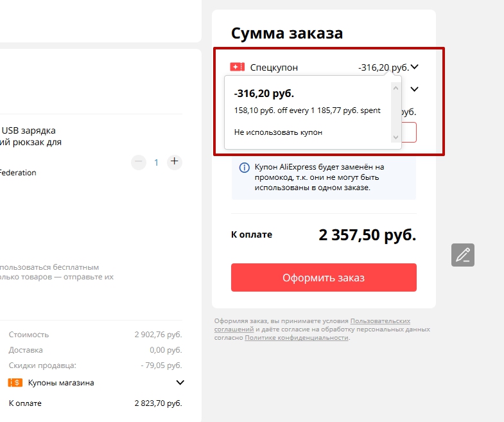Click the blue info icon in coupon notice
Image resolution: width=504 pixels, height=422 pixels.
coord(244,168)
